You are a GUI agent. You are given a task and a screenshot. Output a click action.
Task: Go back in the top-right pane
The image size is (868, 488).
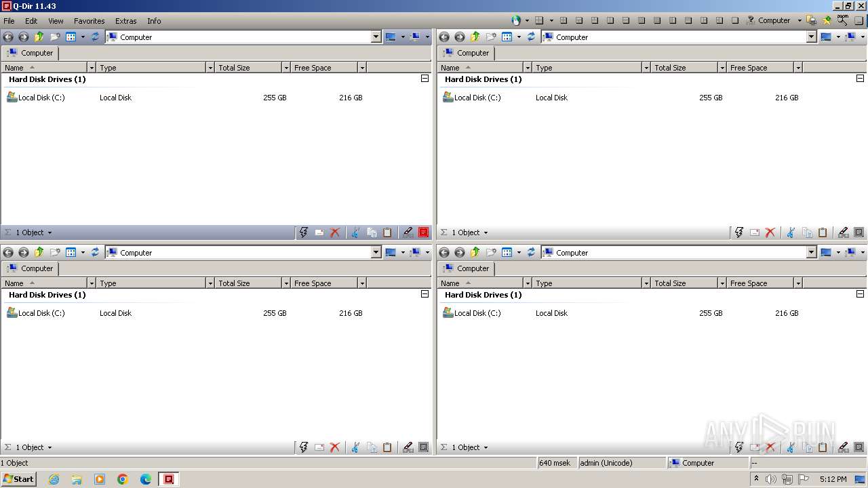(x=444, y=37)
